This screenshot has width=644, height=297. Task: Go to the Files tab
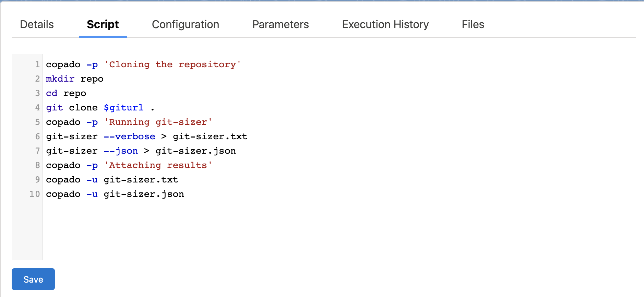click(x=473, y=24)
